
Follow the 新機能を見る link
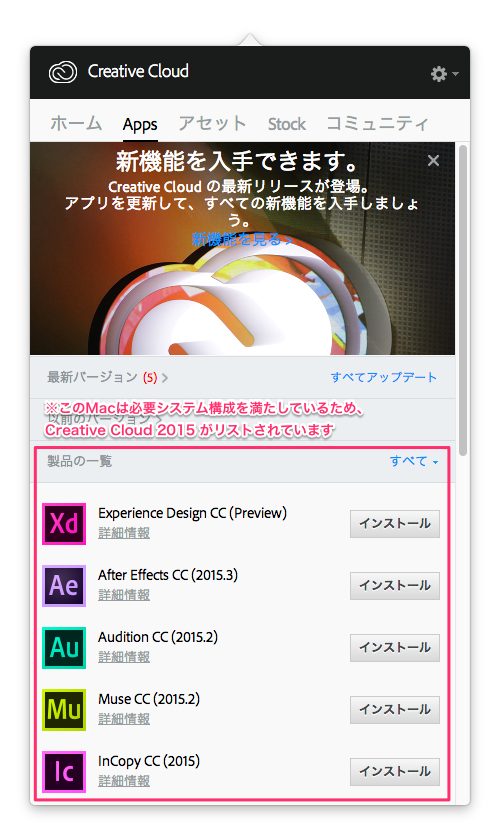pos(242,239)
